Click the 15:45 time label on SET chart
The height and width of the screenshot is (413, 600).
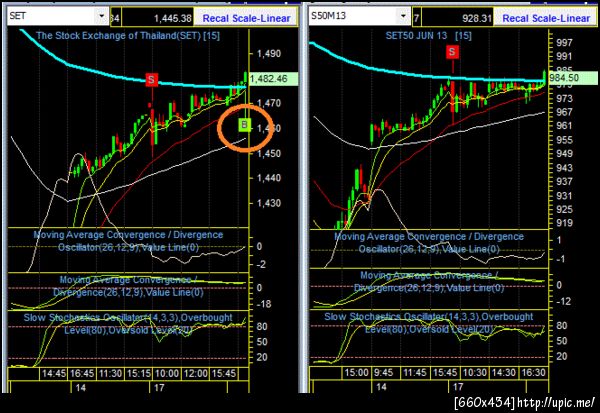[223, 374]
